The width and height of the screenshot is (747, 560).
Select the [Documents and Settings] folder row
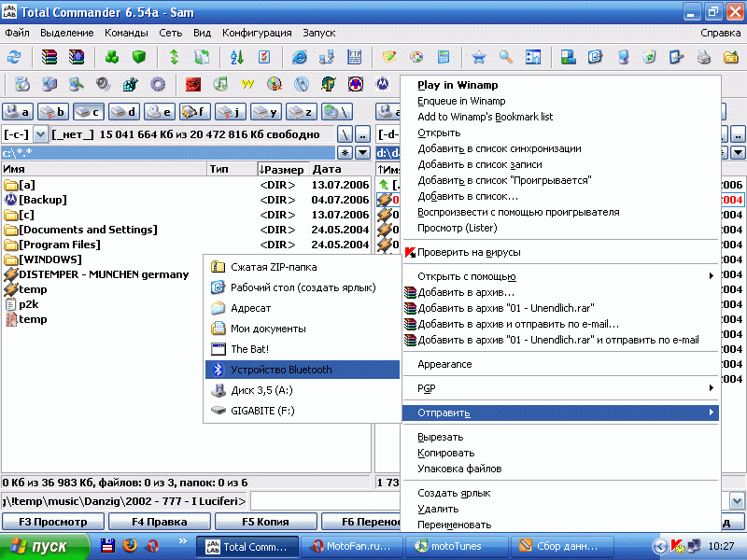[x=186, y=230]
